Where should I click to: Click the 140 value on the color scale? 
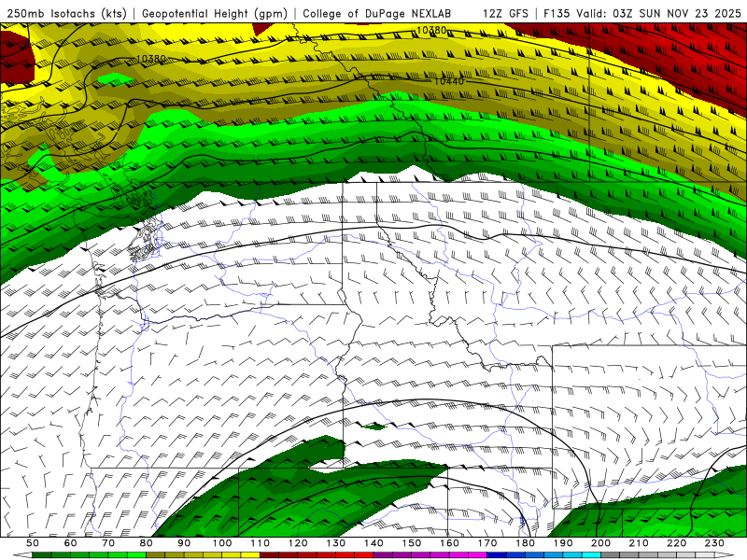click(373, 543)
